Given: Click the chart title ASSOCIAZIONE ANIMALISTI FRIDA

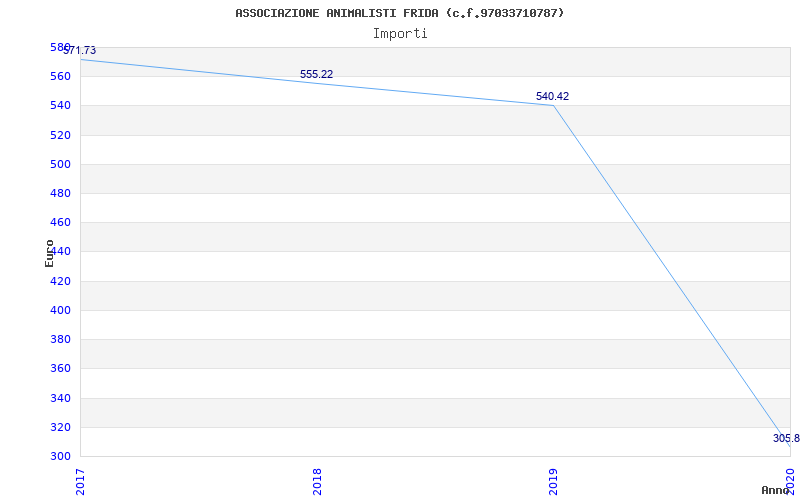Looking at the screenshot, I should tap(399, 13).
